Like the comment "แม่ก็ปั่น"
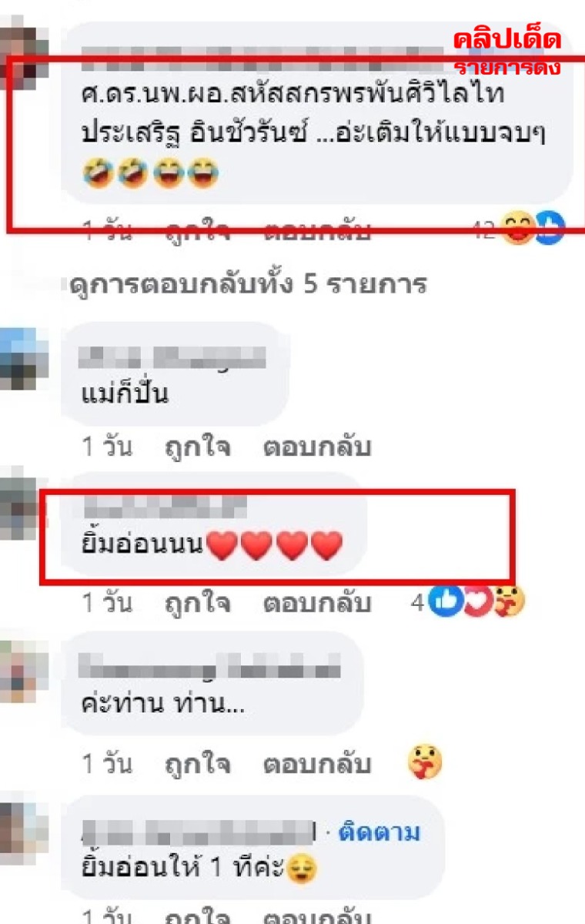The image size is (585, 924). (198, 447)
